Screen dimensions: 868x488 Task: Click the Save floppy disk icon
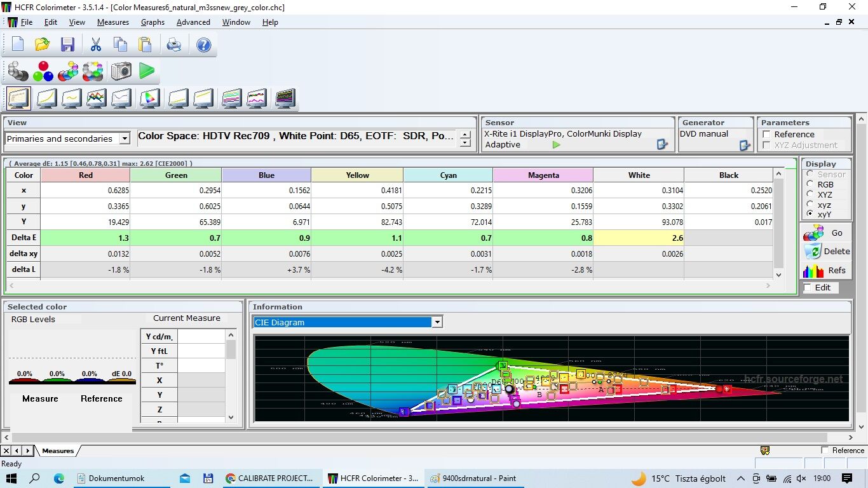click(67, 44)
